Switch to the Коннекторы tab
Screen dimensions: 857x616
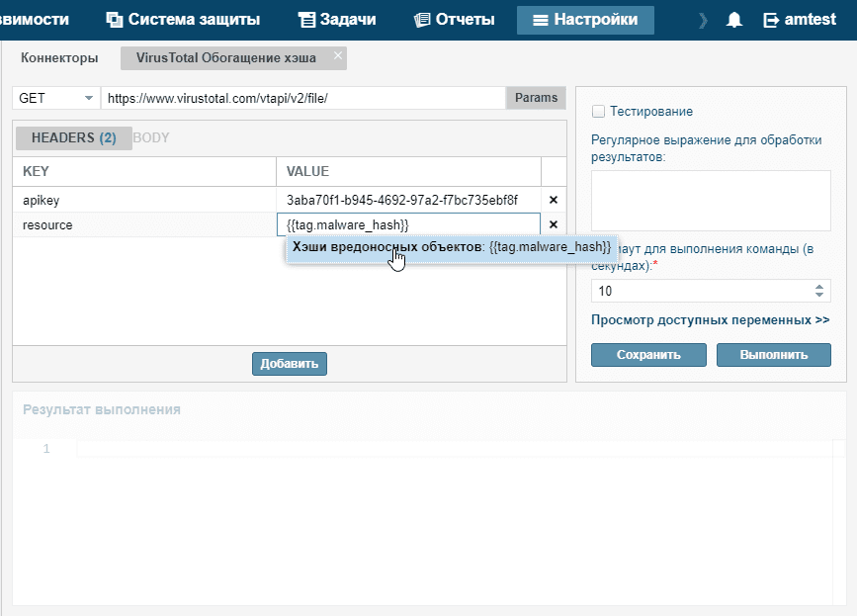point(59,58)
